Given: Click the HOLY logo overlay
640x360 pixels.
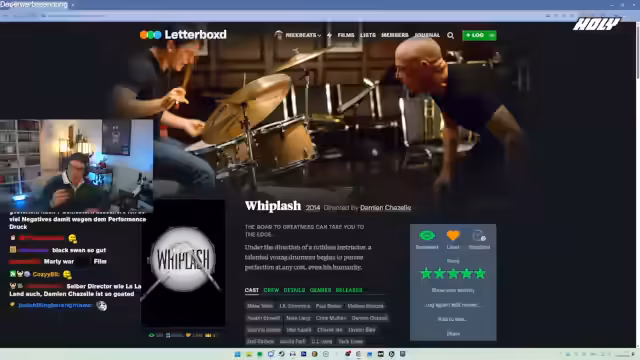Looking at the screenshot, I should coord(596,24).
